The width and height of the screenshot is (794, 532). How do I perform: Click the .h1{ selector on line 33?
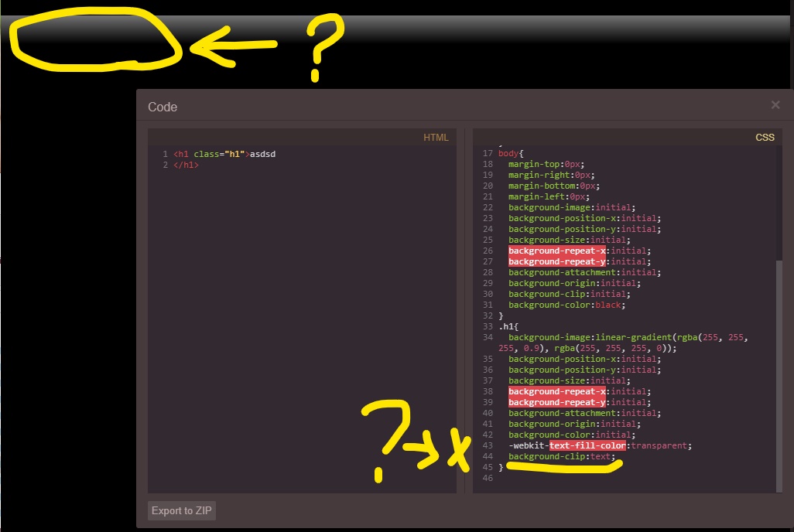click(508, 326)
